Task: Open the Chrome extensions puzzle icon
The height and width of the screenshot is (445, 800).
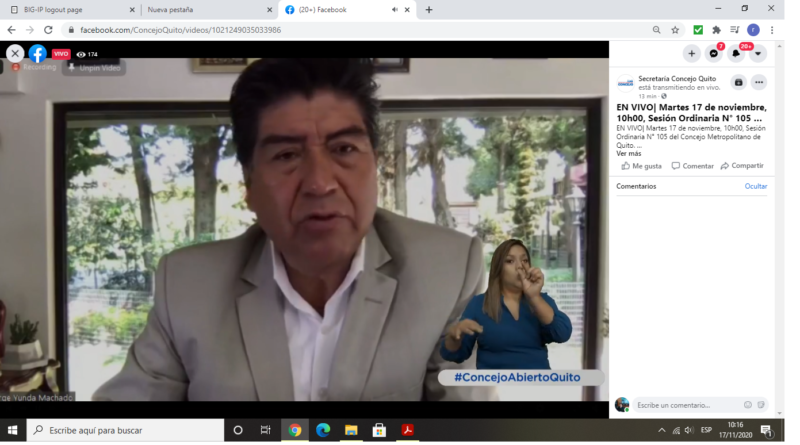Action: click(x=716, y=30)
